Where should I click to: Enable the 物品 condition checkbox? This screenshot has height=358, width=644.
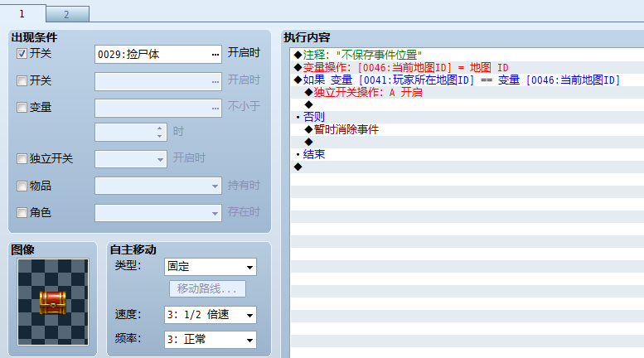coord(22,186)
